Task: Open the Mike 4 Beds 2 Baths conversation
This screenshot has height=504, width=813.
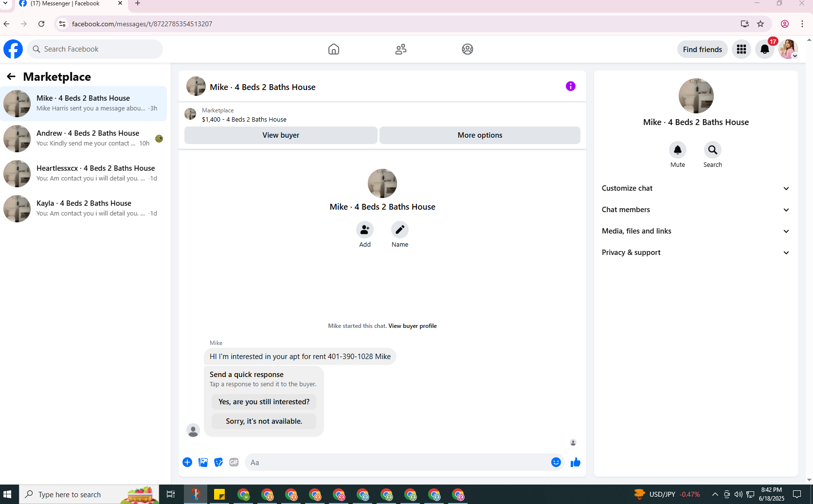Action: [x=83, y=104]
